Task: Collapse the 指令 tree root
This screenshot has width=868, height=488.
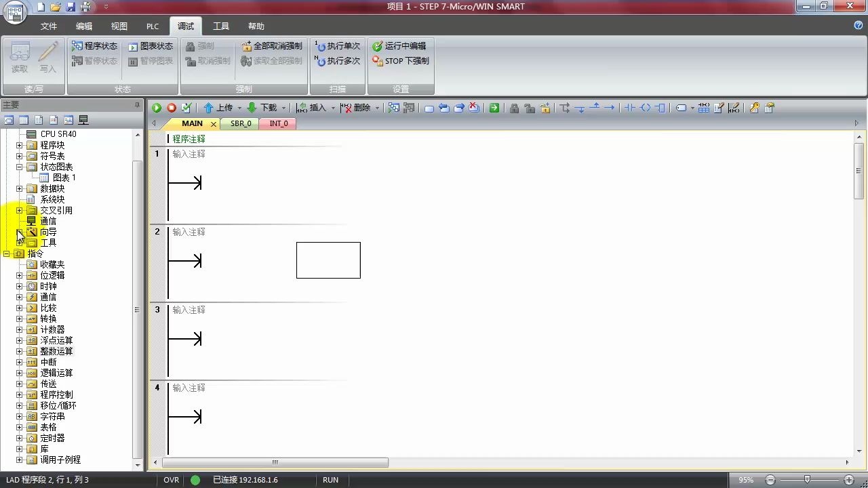Action: (x=6, y=253)
